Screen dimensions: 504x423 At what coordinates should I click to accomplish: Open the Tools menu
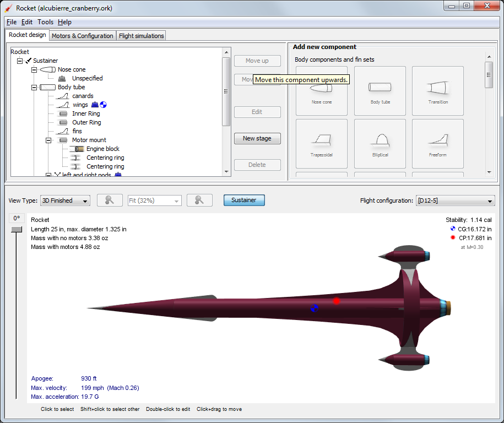pos(45,22)
